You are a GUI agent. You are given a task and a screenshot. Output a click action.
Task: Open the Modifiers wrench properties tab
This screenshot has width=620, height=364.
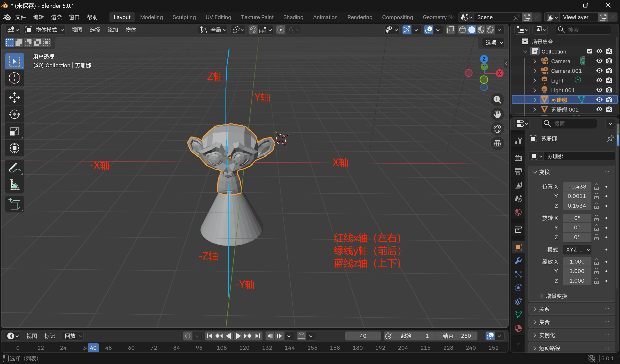[518, 261]
